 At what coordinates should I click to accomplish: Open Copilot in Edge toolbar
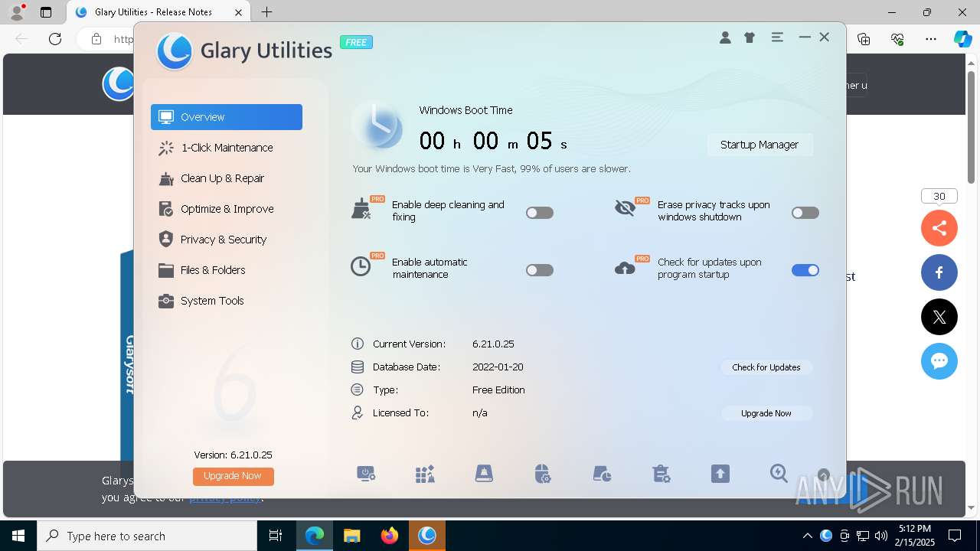click(962, 39)
